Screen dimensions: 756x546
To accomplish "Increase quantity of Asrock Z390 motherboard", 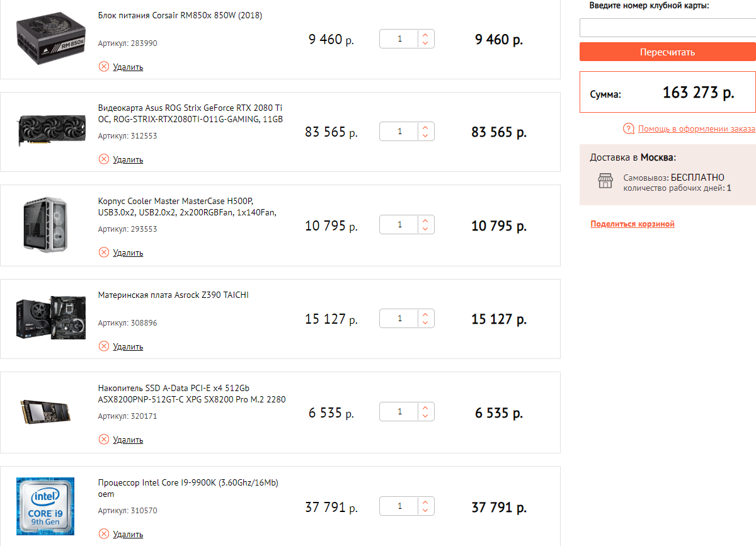I will (425, 314).
